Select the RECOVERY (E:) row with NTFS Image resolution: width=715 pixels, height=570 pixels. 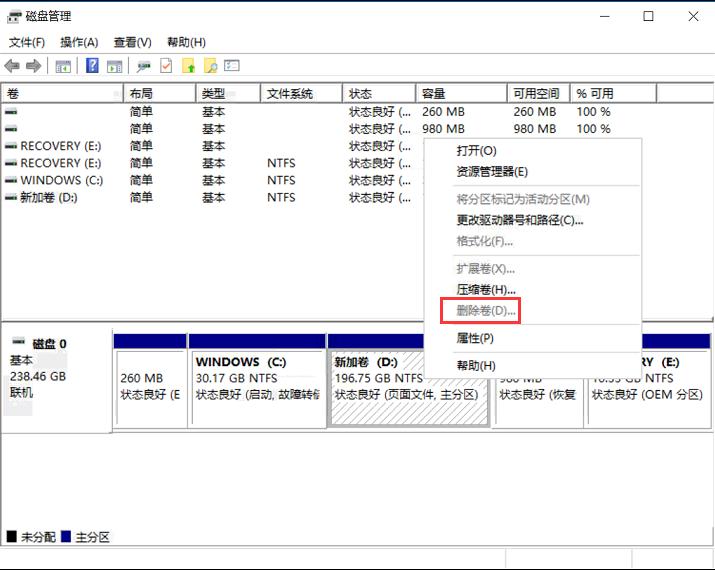click(x=212, y=163)
